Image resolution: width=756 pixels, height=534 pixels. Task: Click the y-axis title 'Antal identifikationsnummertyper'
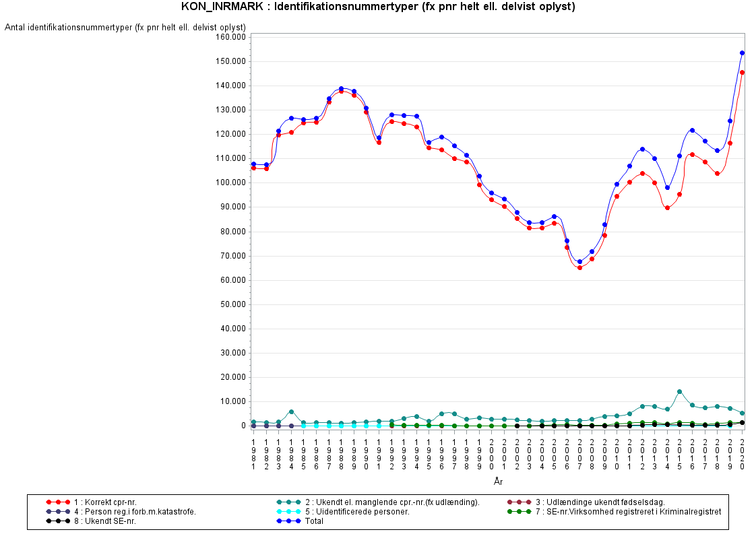coord(125,28)
